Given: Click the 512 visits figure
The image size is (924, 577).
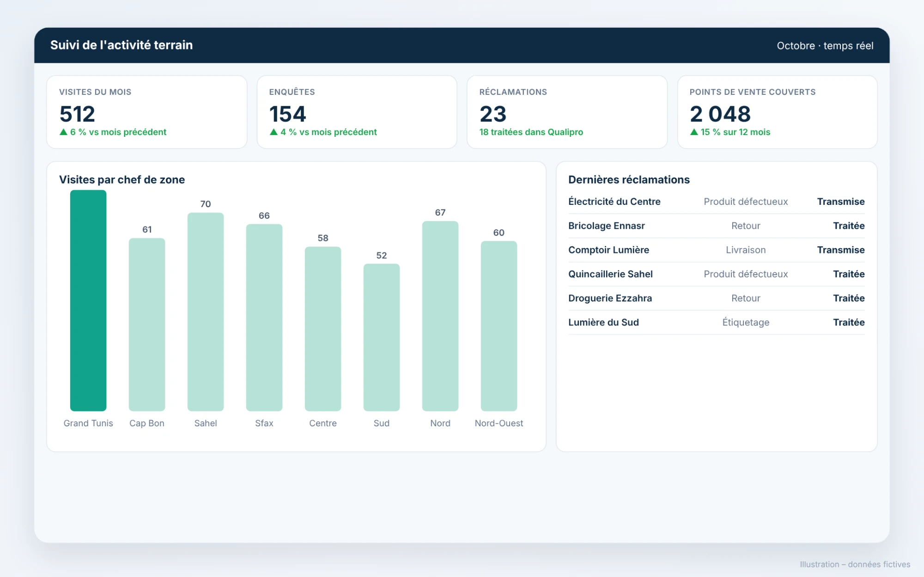Looking at the screenshot, I should click(77, 114).
